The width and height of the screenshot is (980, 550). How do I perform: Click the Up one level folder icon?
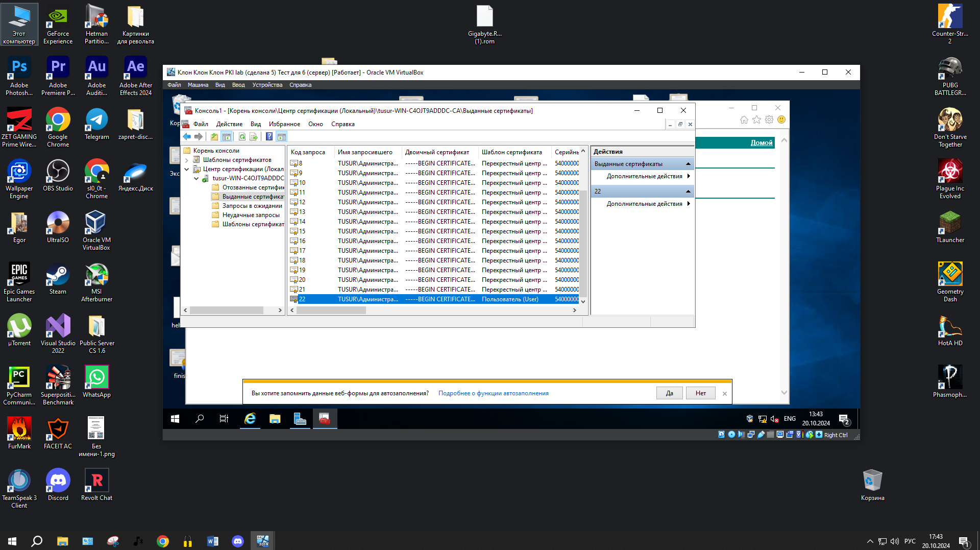214,137
